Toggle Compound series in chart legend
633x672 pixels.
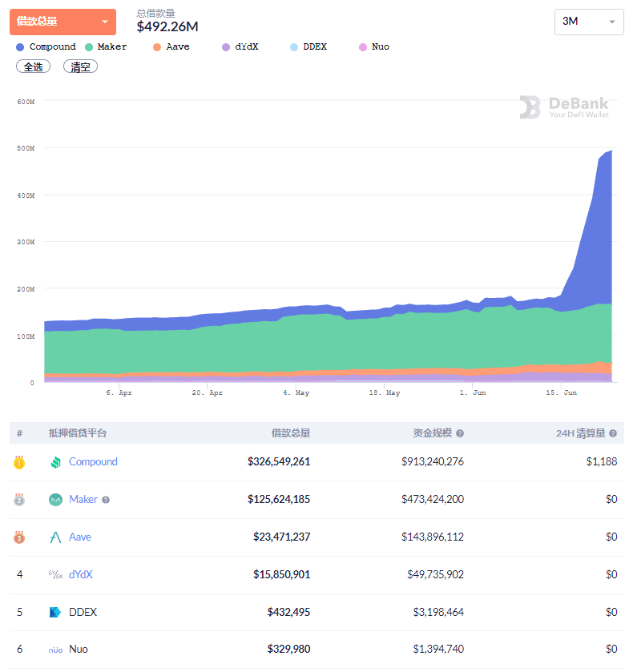point(46,46)
